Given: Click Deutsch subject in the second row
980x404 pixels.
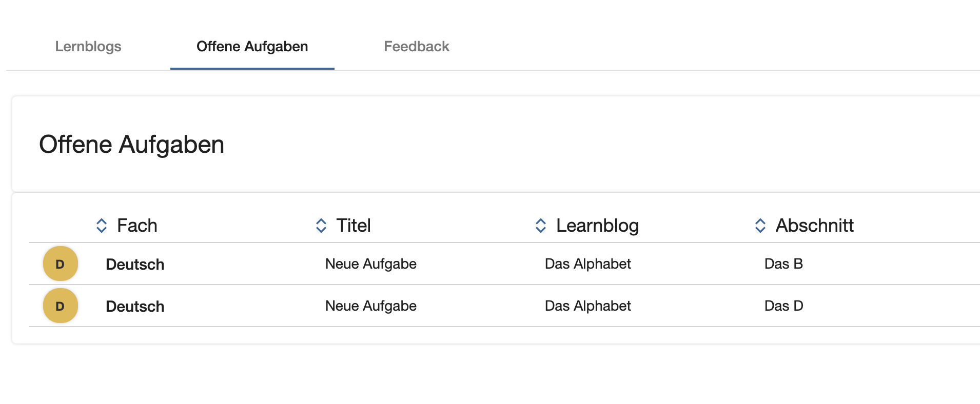Looking at the screenshot, I should (135, 307).
